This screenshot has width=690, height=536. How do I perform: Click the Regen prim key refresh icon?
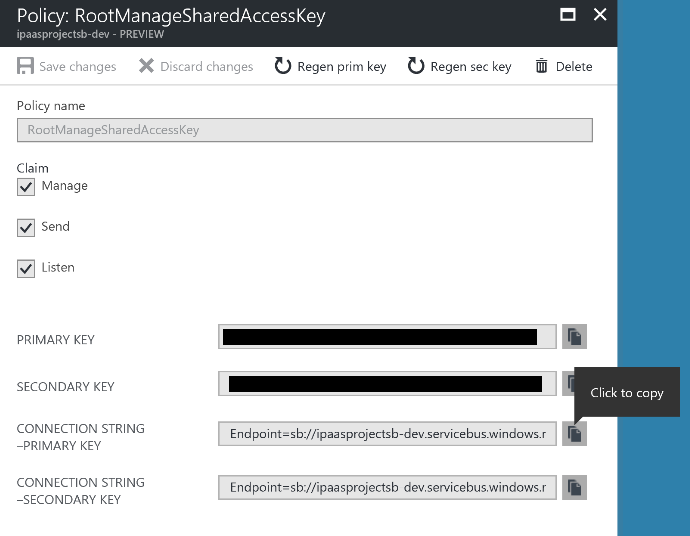(283, 66)
